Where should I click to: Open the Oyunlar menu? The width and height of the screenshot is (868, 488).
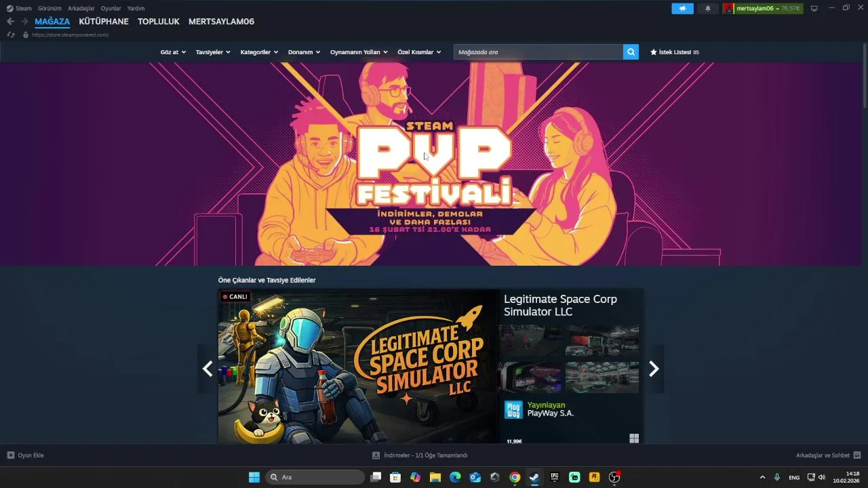click(x=111, y=8)
